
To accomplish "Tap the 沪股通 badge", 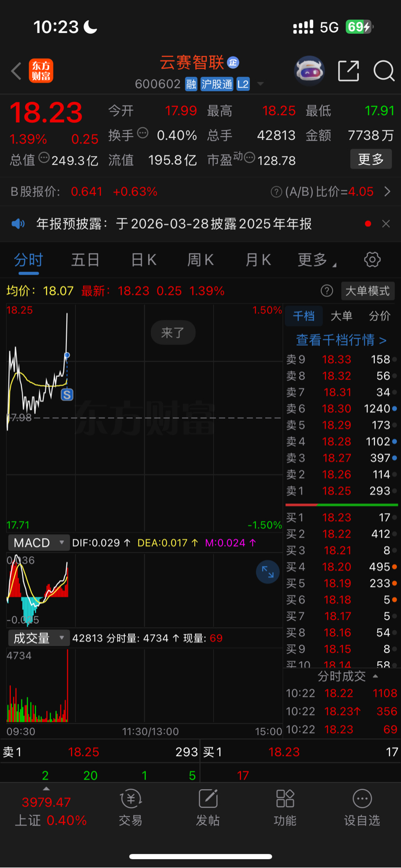I will click(217, 84).
